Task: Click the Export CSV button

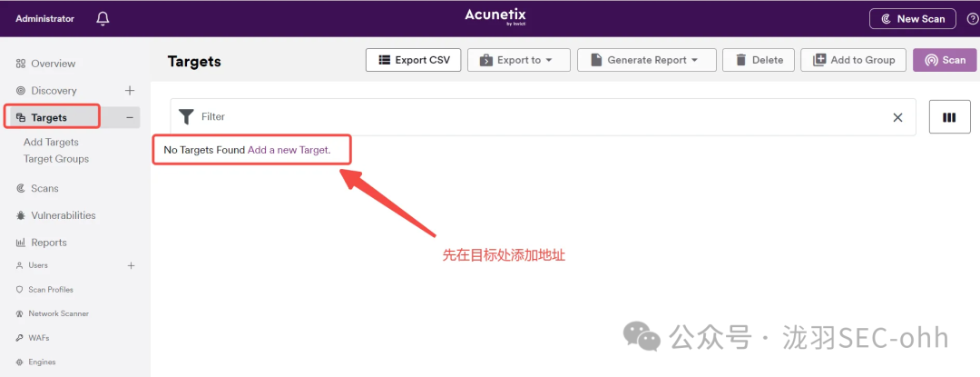Action: 413,60
